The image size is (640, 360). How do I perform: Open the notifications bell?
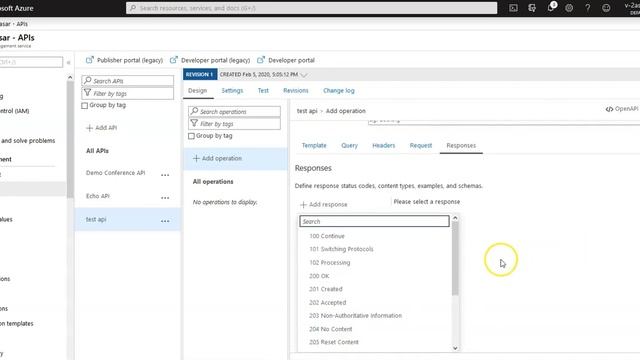point(551,8)
